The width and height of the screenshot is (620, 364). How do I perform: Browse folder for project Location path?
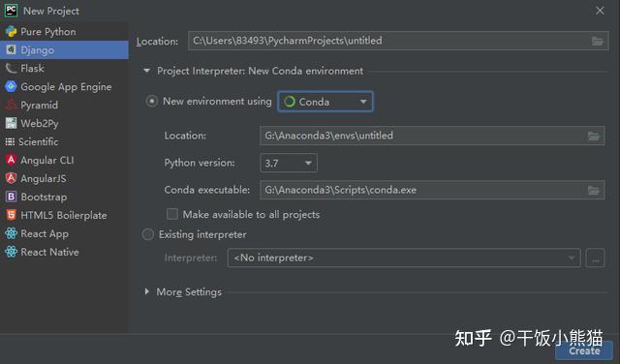pyautogui.click(x=598, y=41)
